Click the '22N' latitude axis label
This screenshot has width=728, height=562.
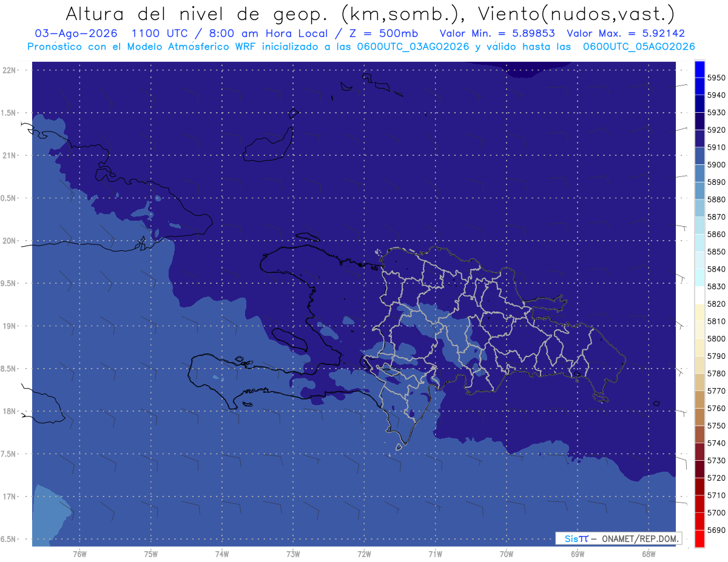click(9, 70)
